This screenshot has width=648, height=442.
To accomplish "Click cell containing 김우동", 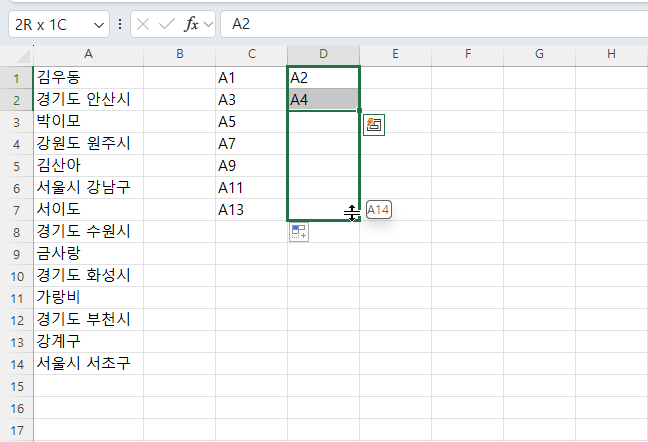I will tap(88, 78).
